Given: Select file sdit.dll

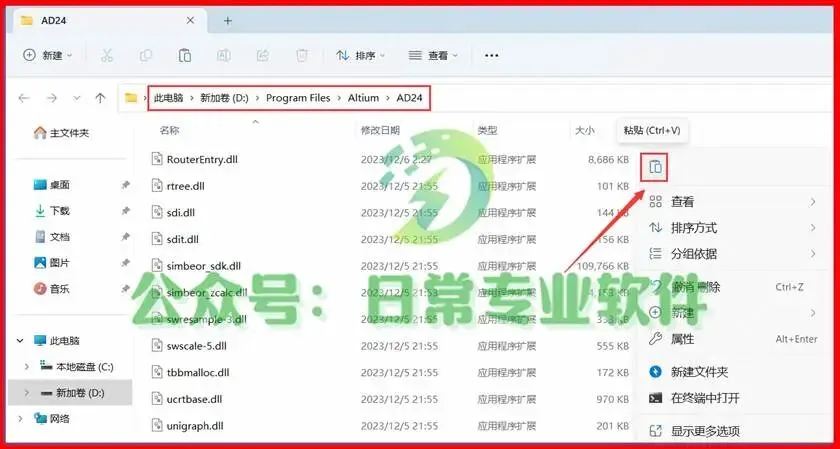Looking at the screenshot, I should coord(183,240).
